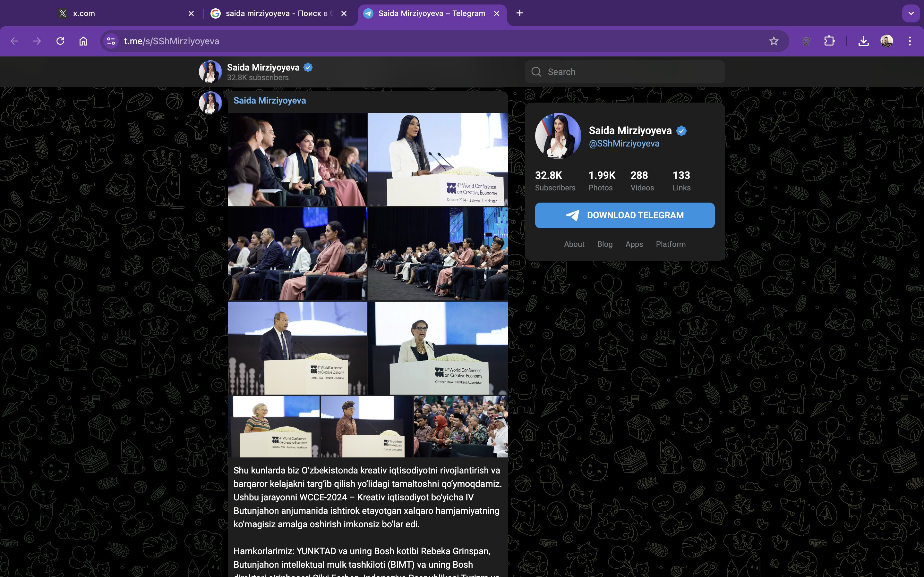
Task: Click the site information icon in address bar
Action: [111, 41]
